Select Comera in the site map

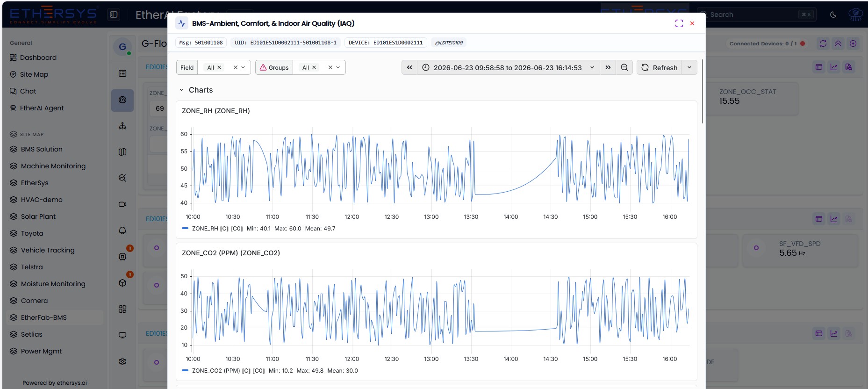tap(34, 301)
